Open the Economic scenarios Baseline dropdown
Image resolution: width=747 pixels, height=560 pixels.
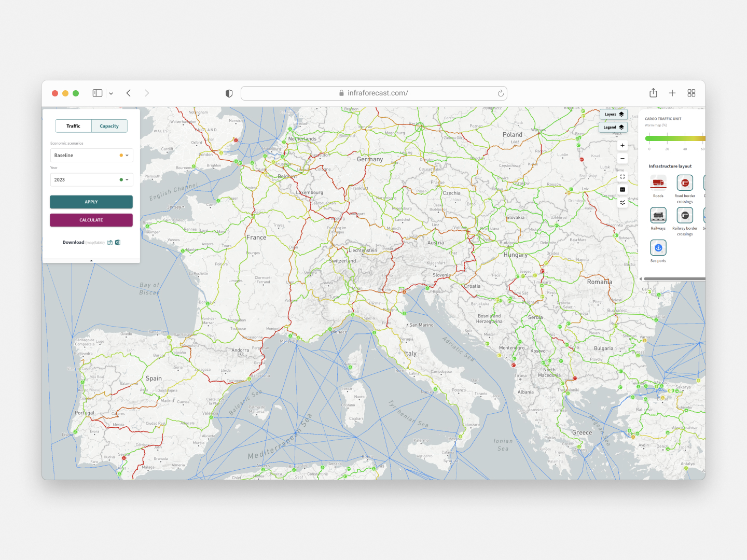[91, 156]
